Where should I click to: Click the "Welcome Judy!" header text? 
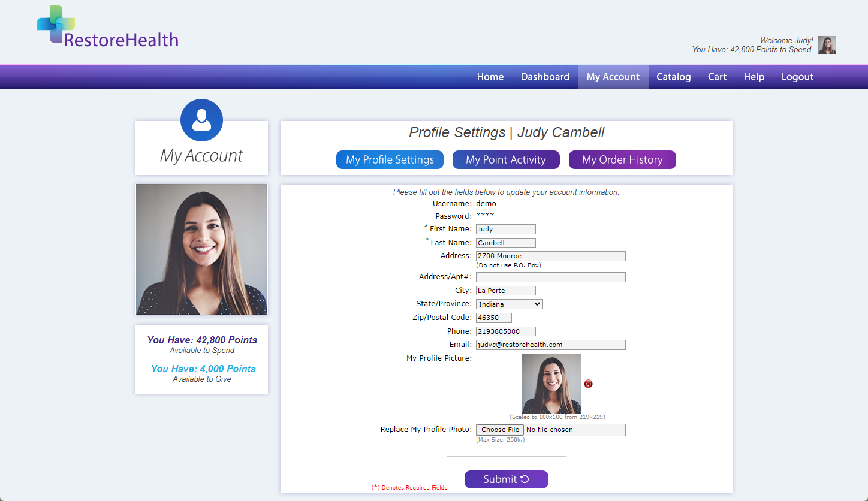tap(786, 41)
